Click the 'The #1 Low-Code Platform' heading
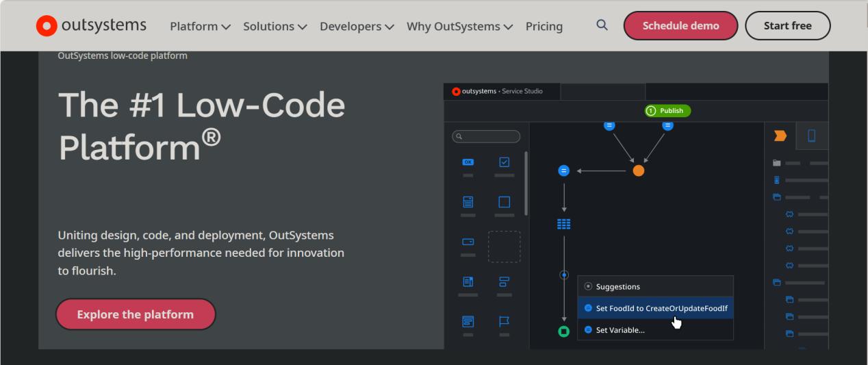The height and width of the screenshot is (365, 868). [201, 125]
